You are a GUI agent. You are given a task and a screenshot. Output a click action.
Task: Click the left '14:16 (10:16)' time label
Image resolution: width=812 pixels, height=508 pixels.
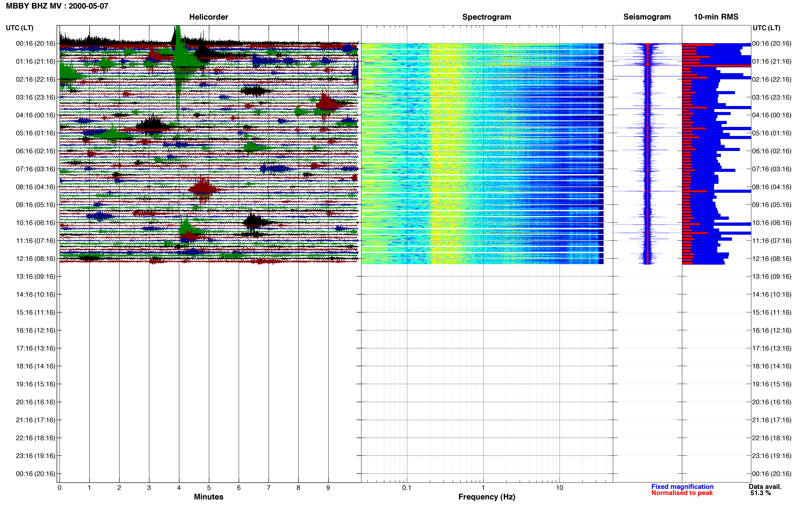[x=36, y=295]
